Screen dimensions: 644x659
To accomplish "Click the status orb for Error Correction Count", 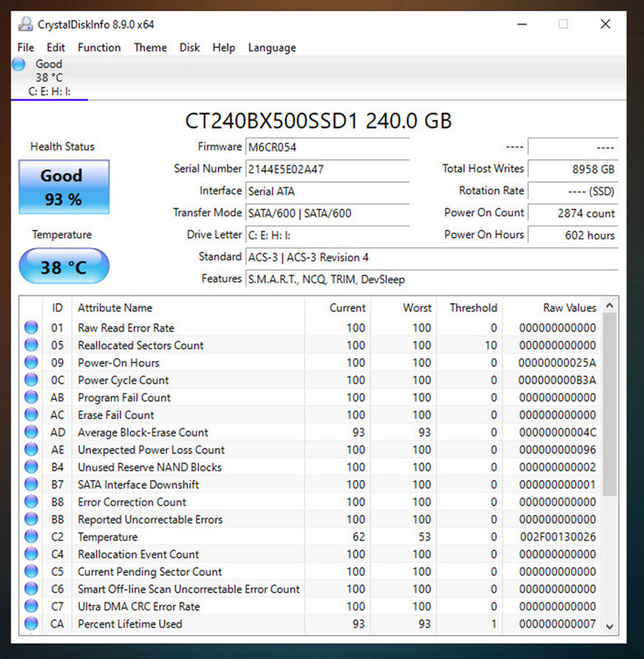I will (x=31, y=502).
